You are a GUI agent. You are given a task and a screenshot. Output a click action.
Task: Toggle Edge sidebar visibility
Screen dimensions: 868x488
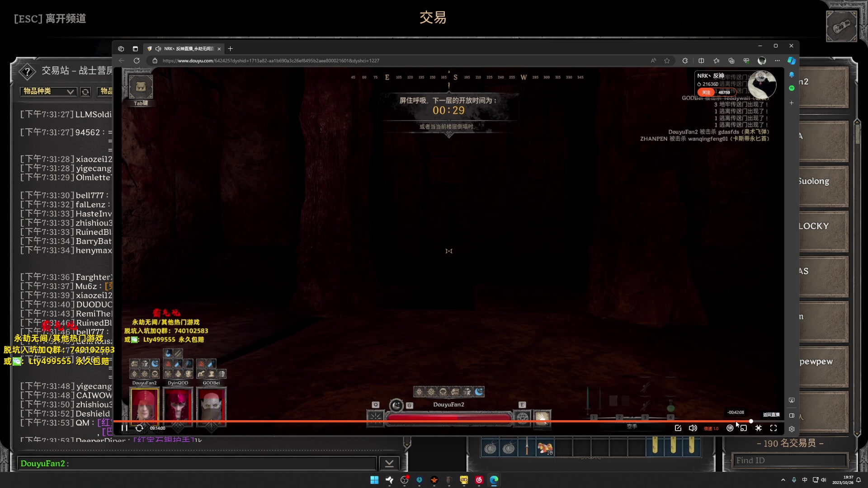792,416
